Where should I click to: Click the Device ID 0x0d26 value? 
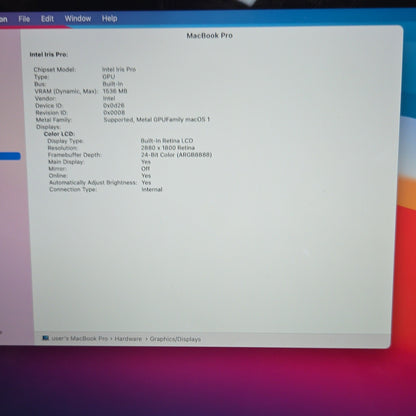pyautogui.click(x=114, y=105)
